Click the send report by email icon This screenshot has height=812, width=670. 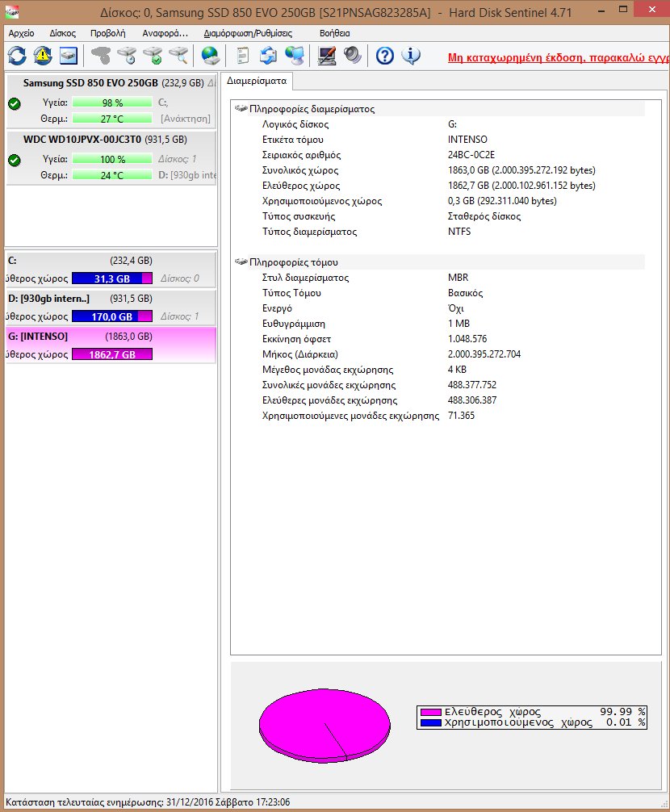pos(268,56)
